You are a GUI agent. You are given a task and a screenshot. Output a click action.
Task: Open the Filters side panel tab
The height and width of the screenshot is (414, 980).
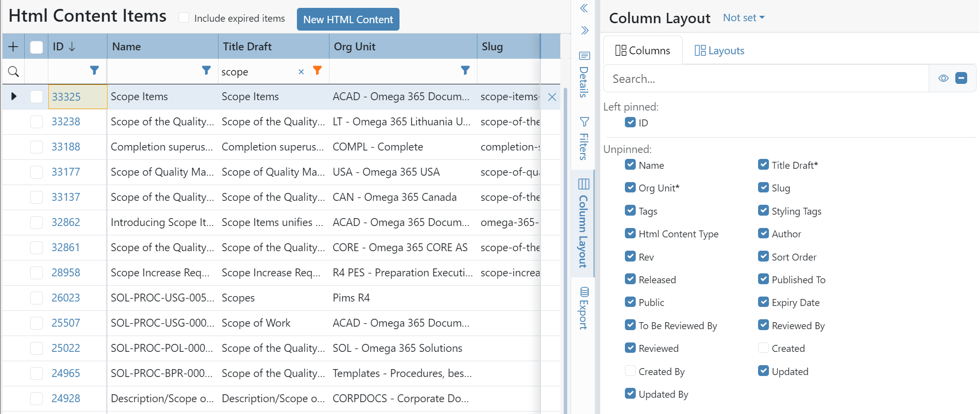pyautogui.click(x=584, y=139)
